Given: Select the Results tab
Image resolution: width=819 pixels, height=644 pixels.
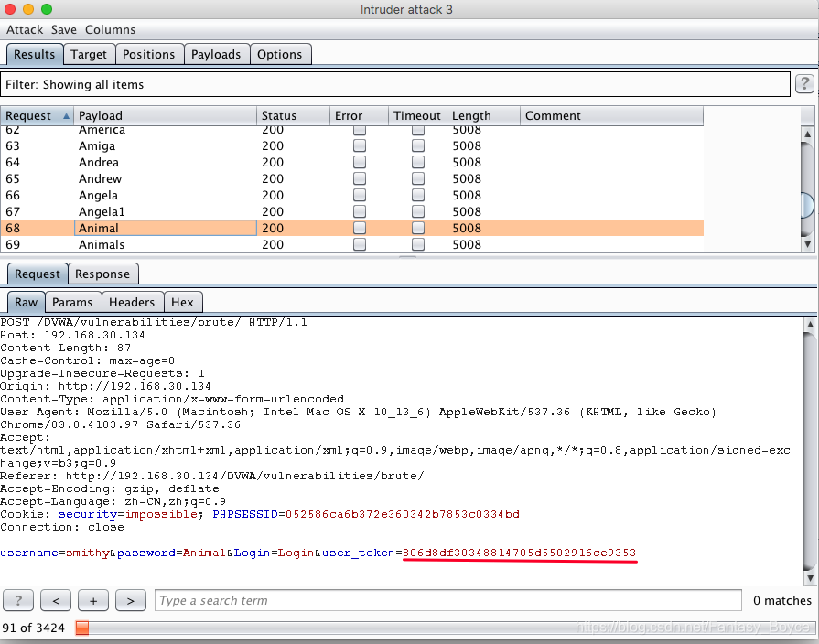Looking at the screenshot, I should (35, 54).
